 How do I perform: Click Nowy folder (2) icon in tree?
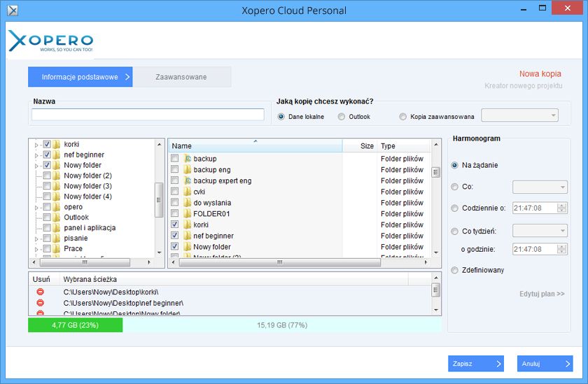(x=57, y=176)
